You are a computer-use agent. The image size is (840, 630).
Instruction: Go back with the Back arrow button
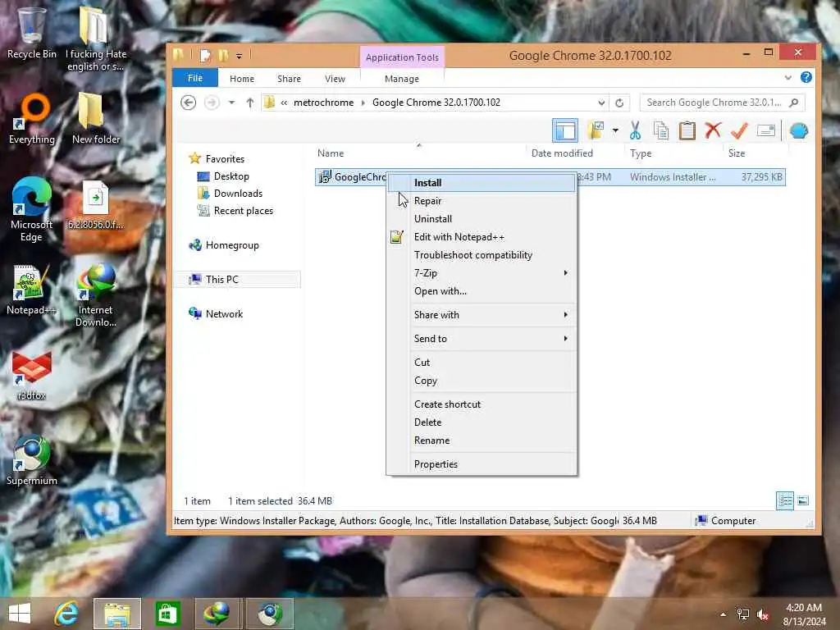pos(188,103)
